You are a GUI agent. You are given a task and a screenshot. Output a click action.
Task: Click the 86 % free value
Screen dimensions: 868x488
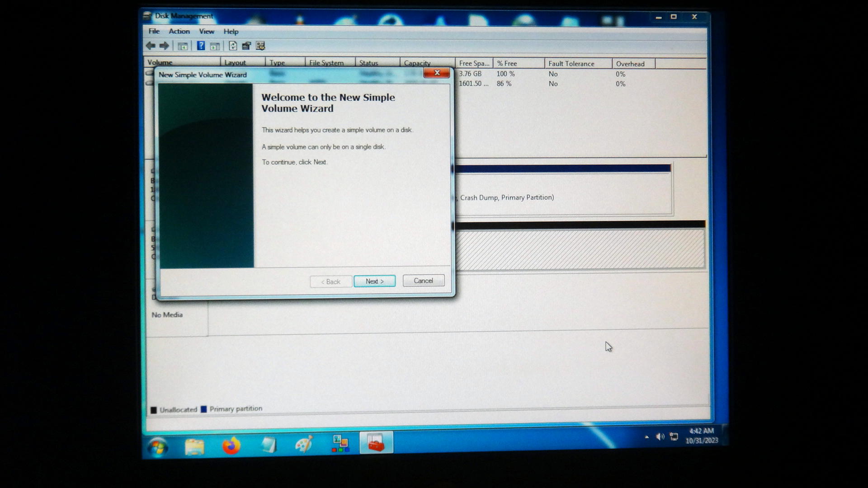pos(504,84)
